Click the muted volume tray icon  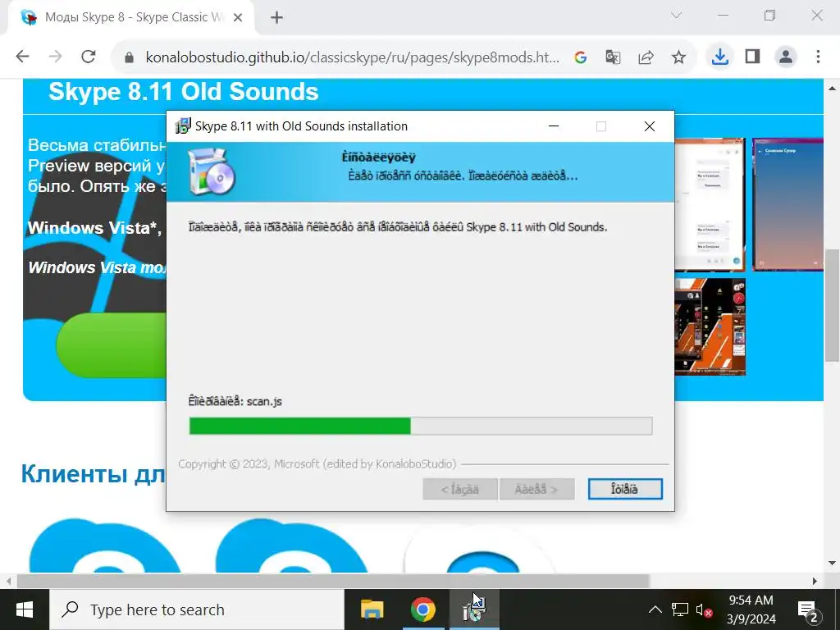[703, 609]
